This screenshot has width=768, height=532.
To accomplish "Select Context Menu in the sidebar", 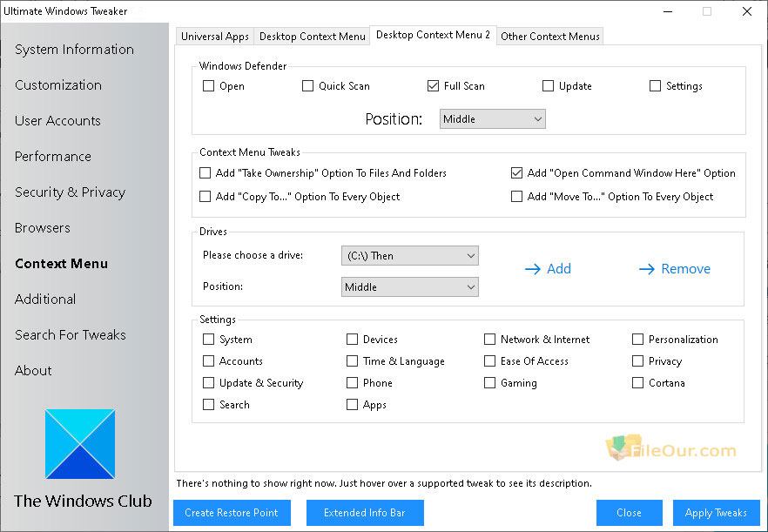I will point(61,264).
